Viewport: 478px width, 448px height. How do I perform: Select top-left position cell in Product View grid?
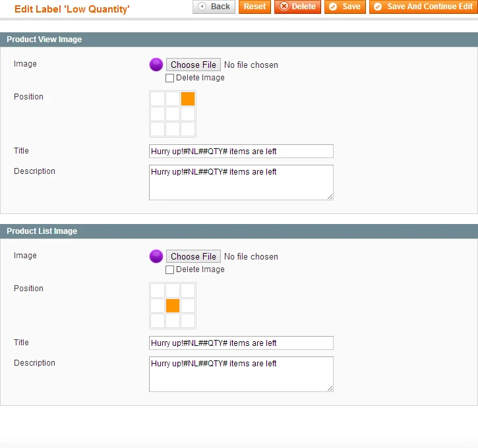click(157, 99)
